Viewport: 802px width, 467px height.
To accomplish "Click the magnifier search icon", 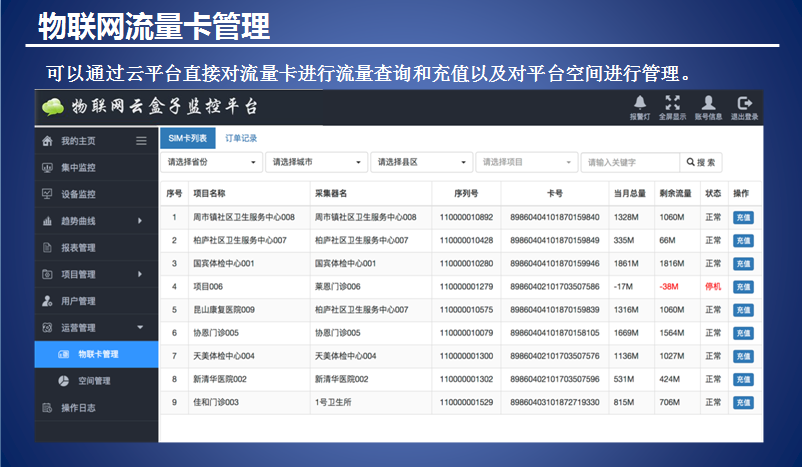I will coord(689,162).
